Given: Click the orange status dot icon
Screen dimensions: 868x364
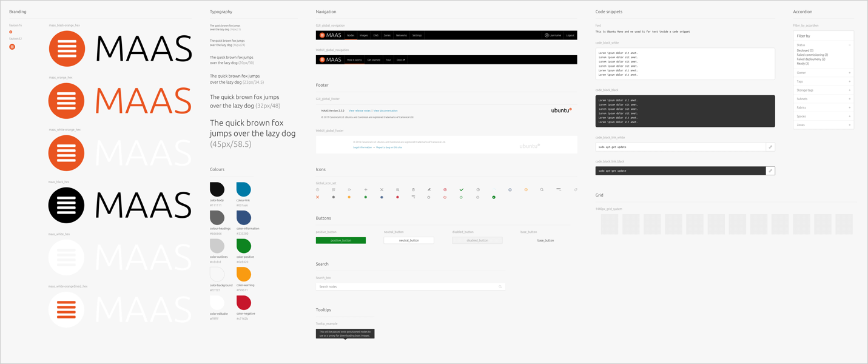Looking at the screenshot, I should [x=349, y=197].
